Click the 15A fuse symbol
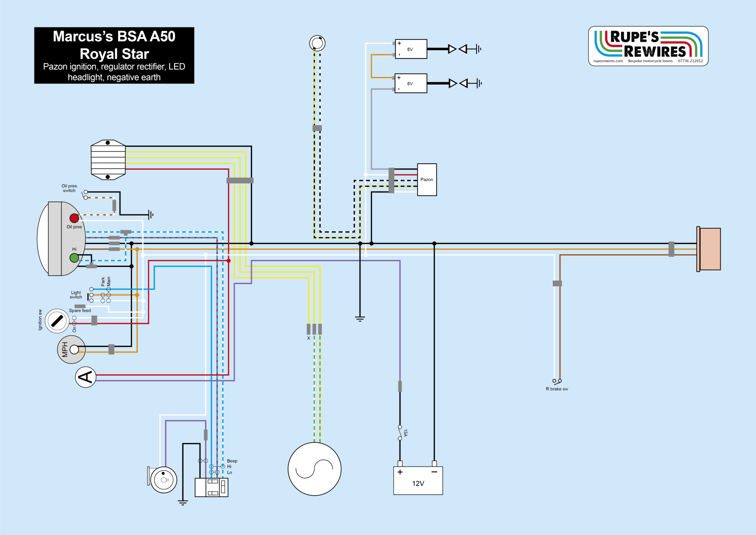756x535 pixels. [x=400, y=433]
